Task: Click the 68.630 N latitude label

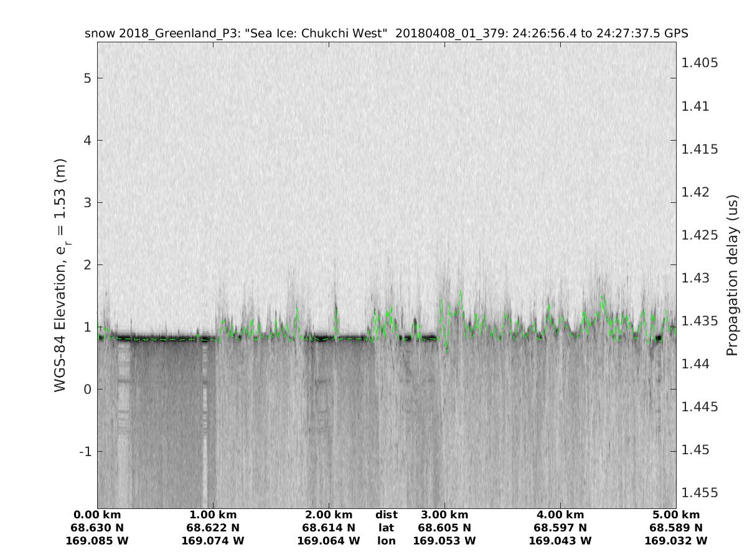Action: 97,528
